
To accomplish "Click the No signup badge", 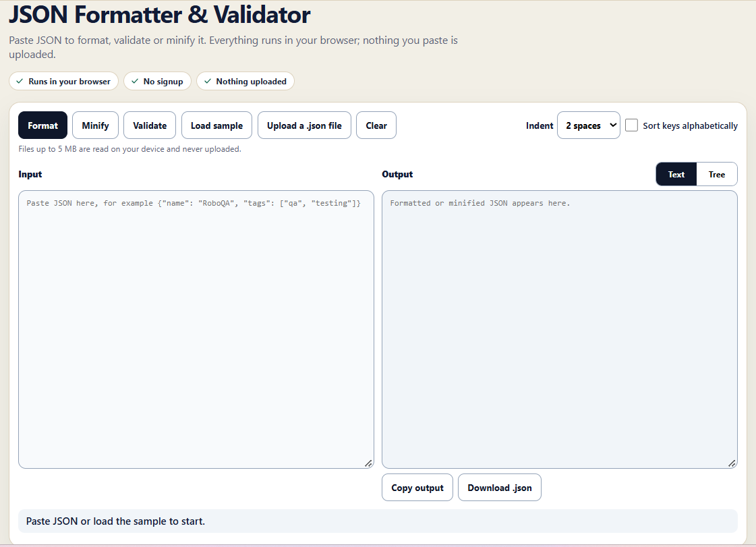I will pyautogui.click(x=158, y=81).
